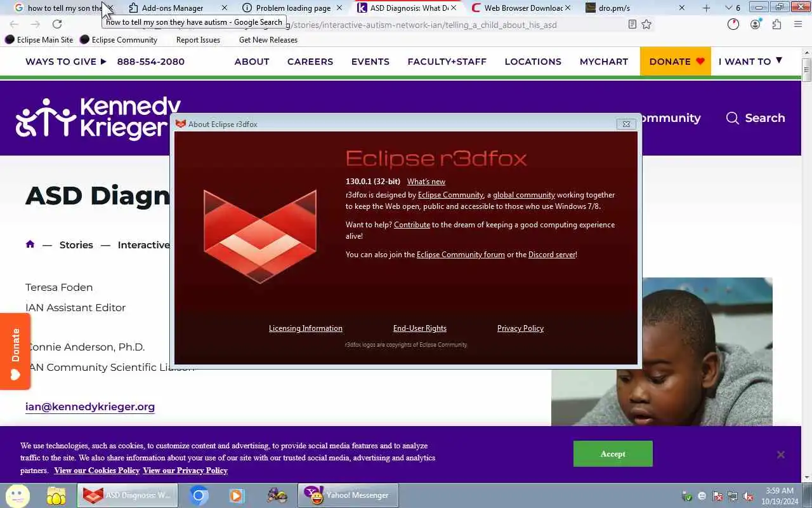Open the Discord server link
The image size is (812, 508).
point(552,255)
